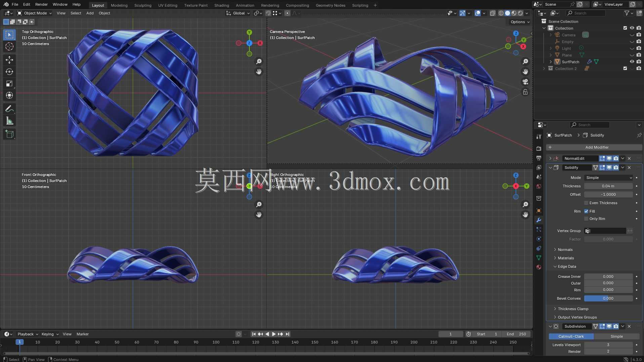This screenshot has width=644, height=362.
Task: Select the Measure tool
Action: coord(9,121)
